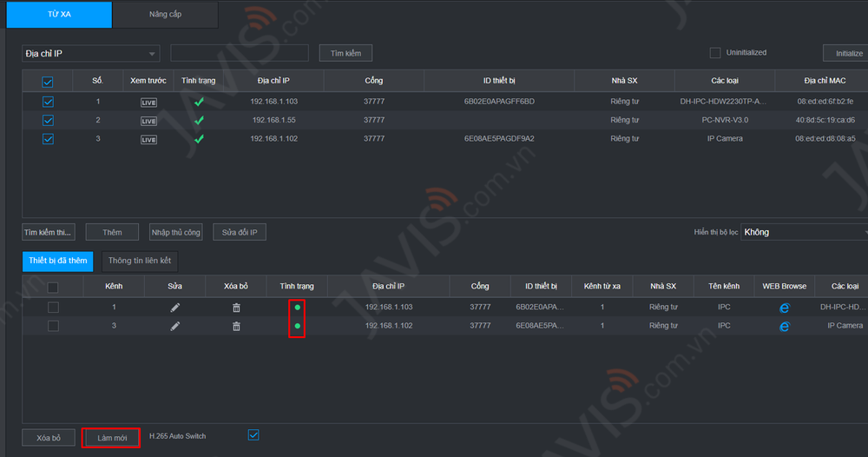Toggle select-all checkbox in added devices header
This screenshot has width=868, height=457.
pyautogui.click(x=53, y=288)
